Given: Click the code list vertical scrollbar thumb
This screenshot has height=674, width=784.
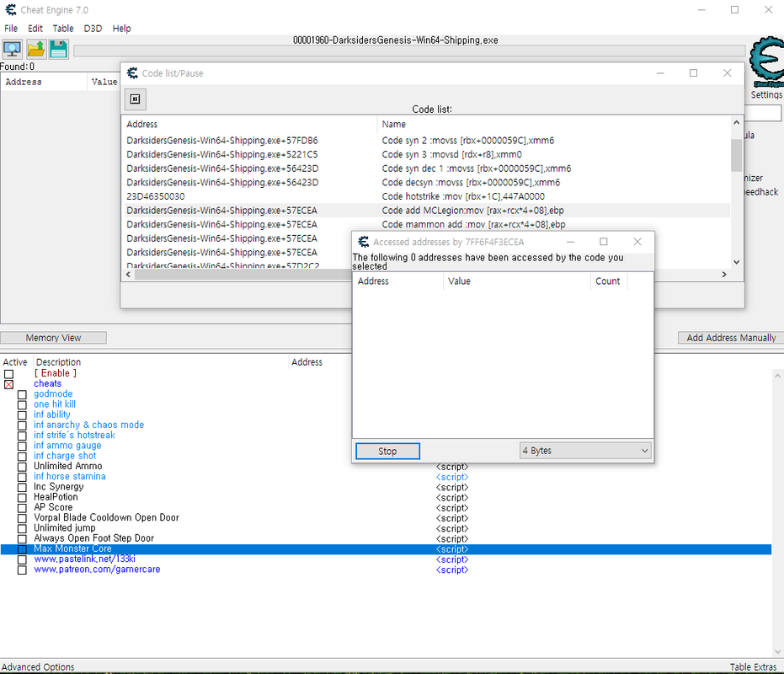Looking at the screenshot, I should (x=736, y=155).
